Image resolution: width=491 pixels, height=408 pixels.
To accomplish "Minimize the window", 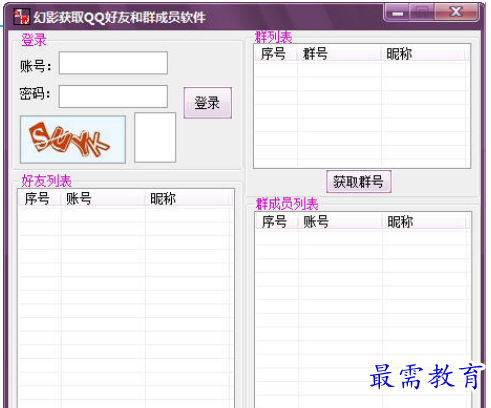I will click(x=397, y=13).
